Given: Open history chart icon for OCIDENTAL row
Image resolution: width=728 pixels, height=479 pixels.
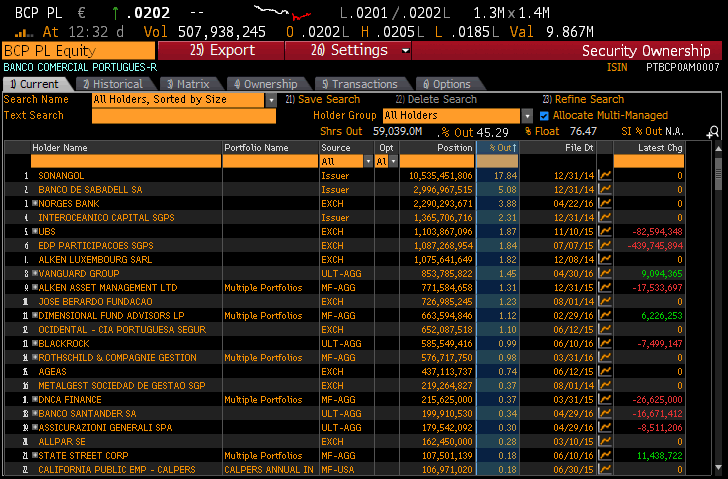Looking at the screenshot, I should coord(604,329).
